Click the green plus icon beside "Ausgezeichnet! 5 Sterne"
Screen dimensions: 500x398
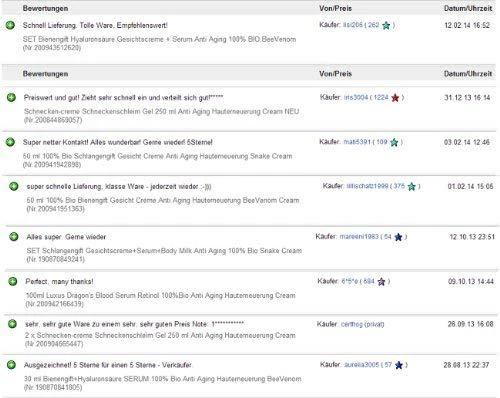11,365
